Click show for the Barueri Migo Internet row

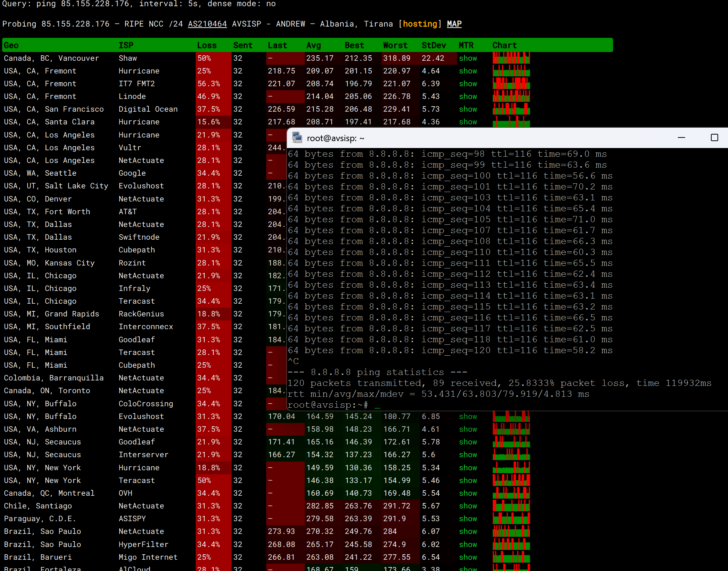click(x=468, y=557)
